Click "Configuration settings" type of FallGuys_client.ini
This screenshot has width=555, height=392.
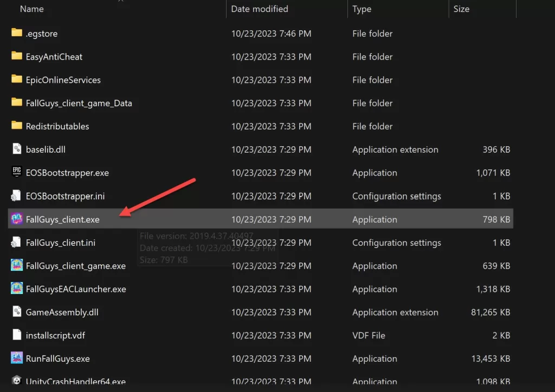396,243
